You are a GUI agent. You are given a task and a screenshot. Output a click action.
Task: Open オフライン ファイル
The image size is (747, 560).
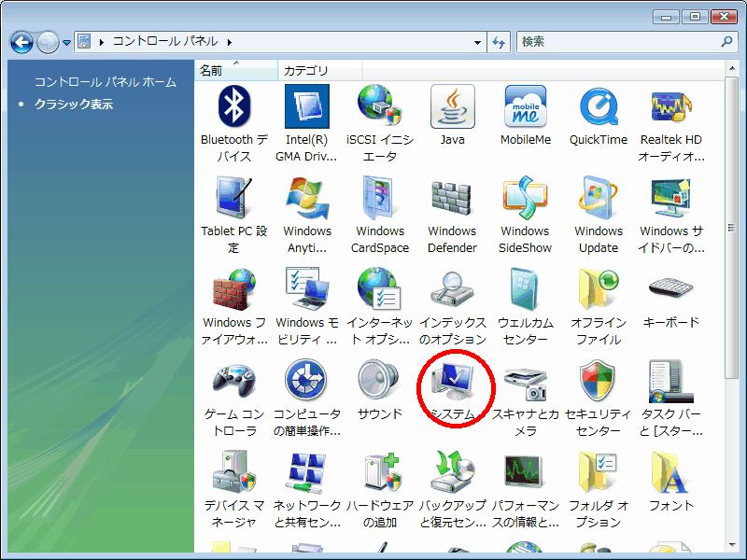pos(599,307)
